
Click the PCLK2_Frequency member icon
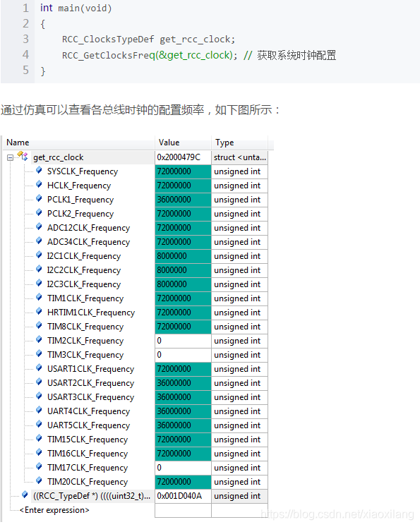[39, 213]
